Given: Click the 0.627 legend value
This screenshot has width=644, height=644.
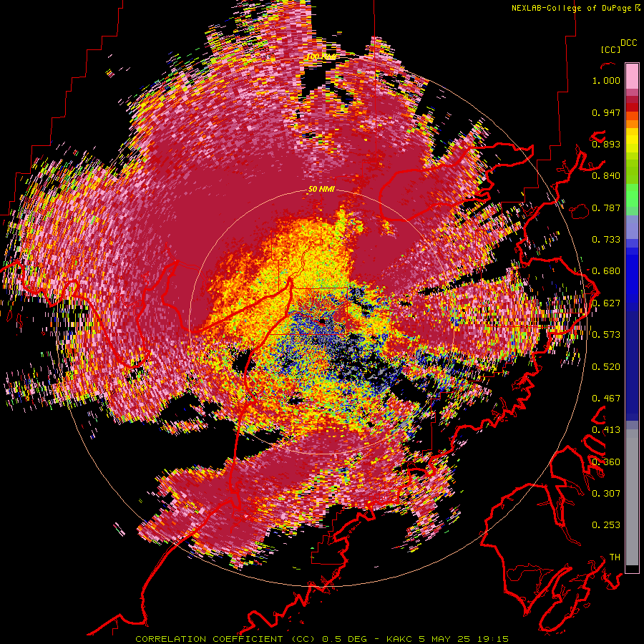Looking at the screenshot, I should point(606,303).
